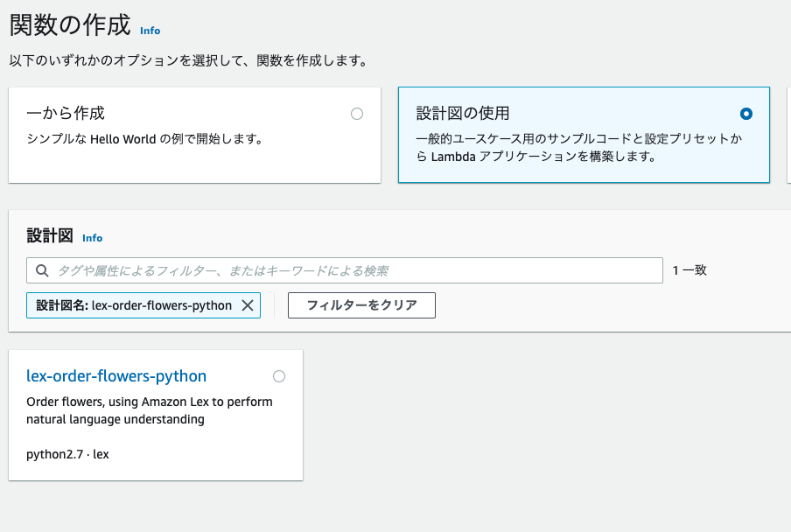Select the 設計図の使用 radio button
The image size is (791, 532).
(746, 114)
